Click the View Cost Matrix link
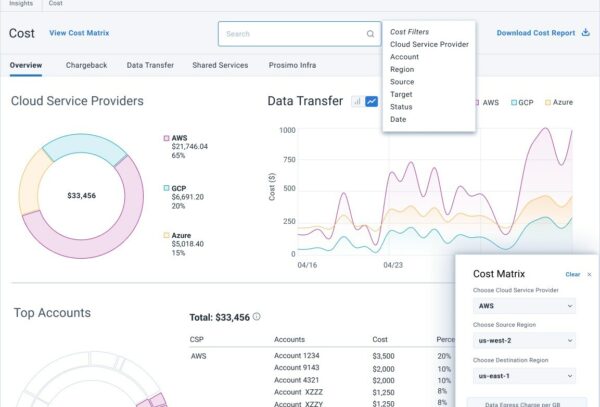The image size is (600, 407). [x=79, y=33]
